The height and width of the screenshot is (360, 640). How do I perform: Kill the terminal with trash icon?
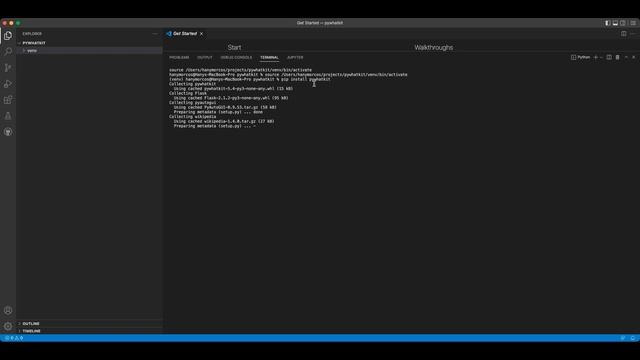click(618, 58)
